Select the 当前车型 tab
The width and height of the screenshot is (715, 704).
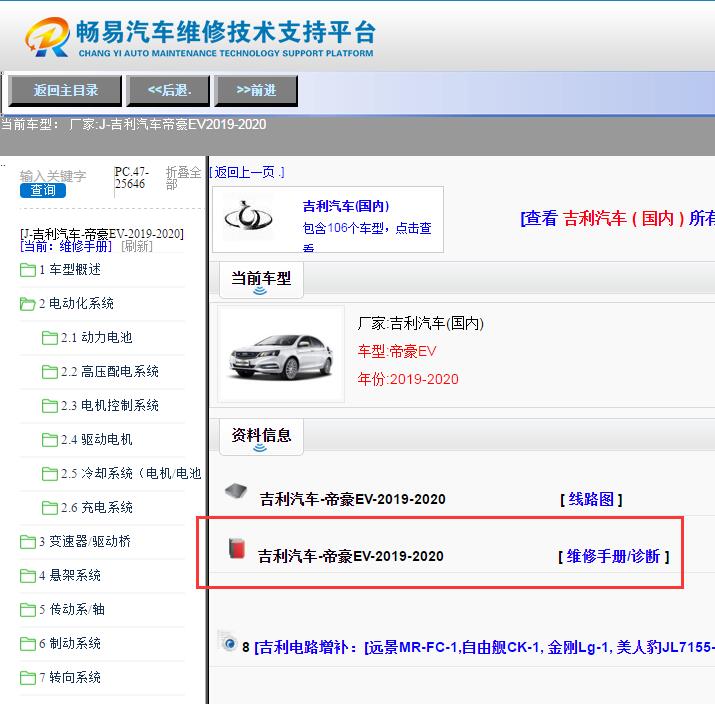tap(261, 280)
